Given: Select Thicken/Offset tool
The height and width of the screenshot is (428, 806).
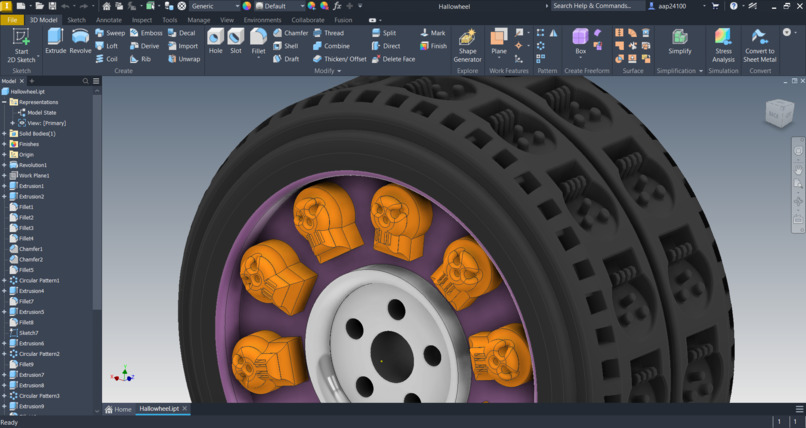Looking at the screenshot, I should pos(340,59).
